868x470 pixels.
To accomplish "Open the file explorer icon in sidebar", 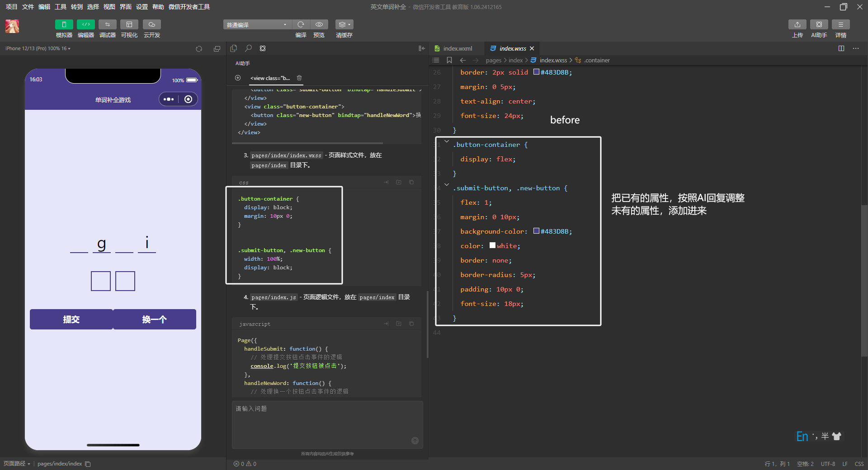I will 234,48.
